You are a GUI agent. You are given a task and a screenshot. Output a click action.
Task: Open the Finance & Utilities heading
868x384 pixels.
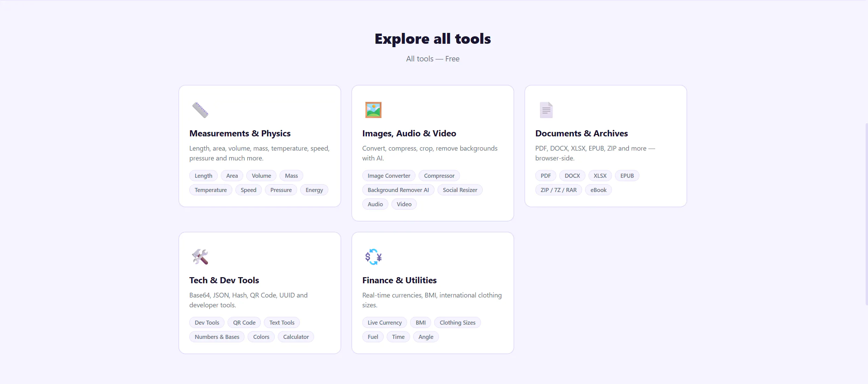tap(399, 280)
